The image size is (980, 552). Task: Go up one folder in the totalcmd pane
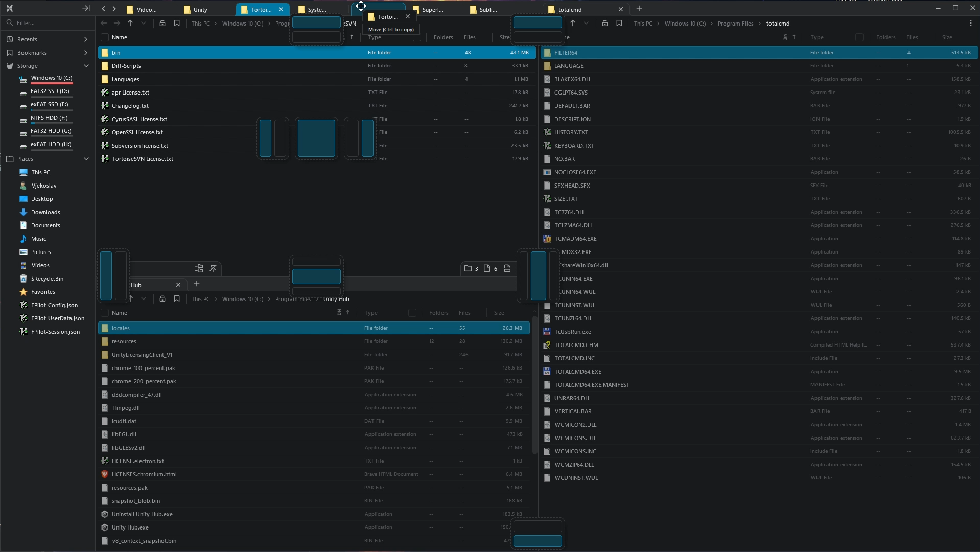point(573,24)
